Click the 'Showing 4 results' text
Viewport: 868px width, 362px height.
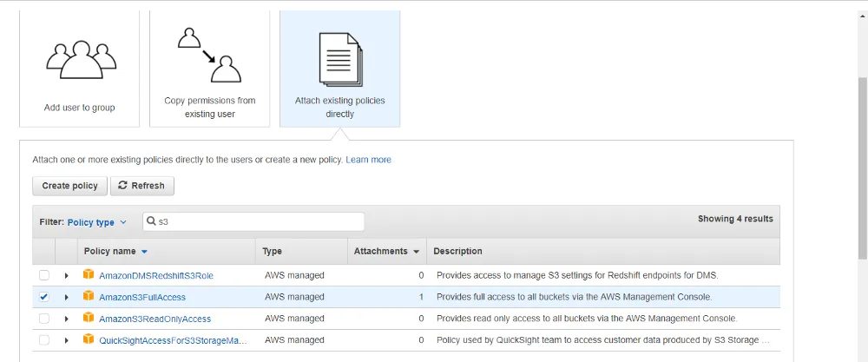click(735, 219)
